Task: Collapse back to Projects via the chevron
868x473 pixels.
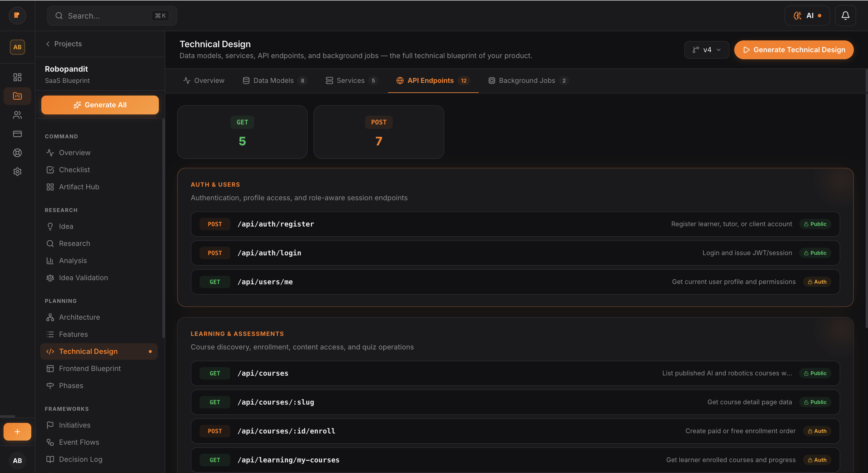Action: point(48,44)
